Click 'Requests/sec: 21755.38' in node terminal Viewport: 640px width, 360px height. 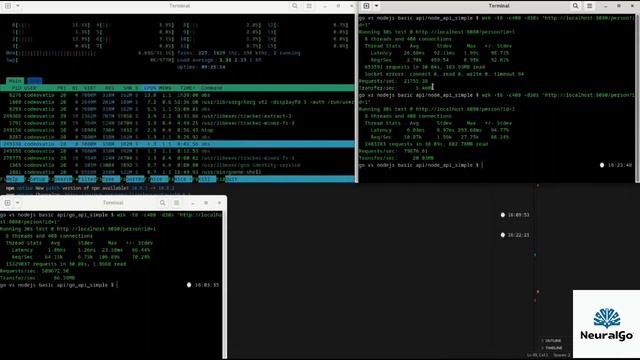393,81
